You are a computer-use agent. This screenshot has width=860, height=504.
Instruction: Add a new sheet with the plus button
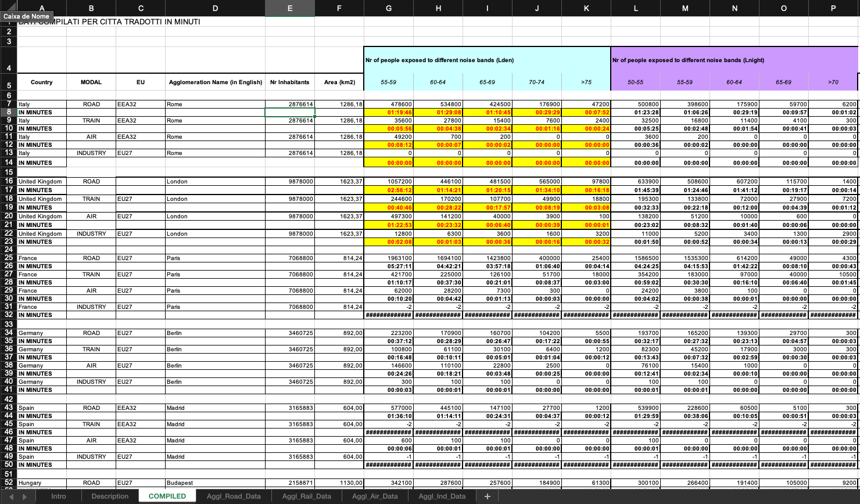pos(487,496)
